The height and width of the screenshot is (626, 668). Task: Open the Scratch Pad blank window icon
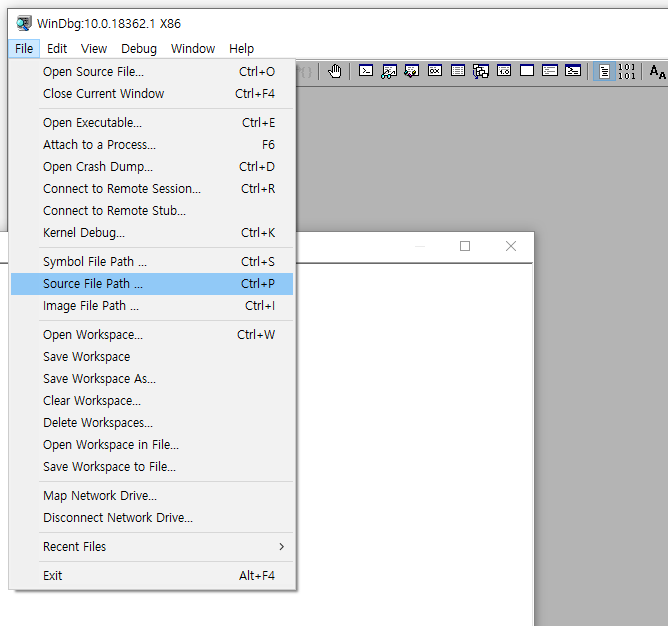point(527,71)
